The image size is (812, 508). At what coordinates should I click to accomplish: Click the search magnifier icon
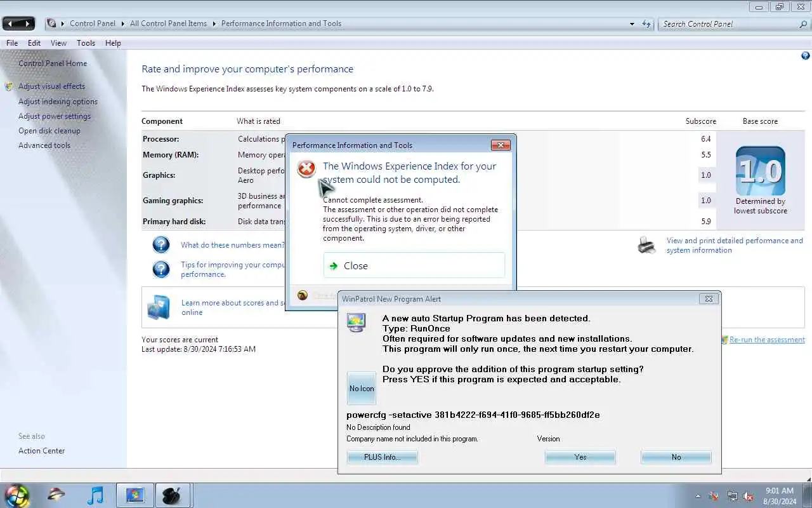point(803,24)
